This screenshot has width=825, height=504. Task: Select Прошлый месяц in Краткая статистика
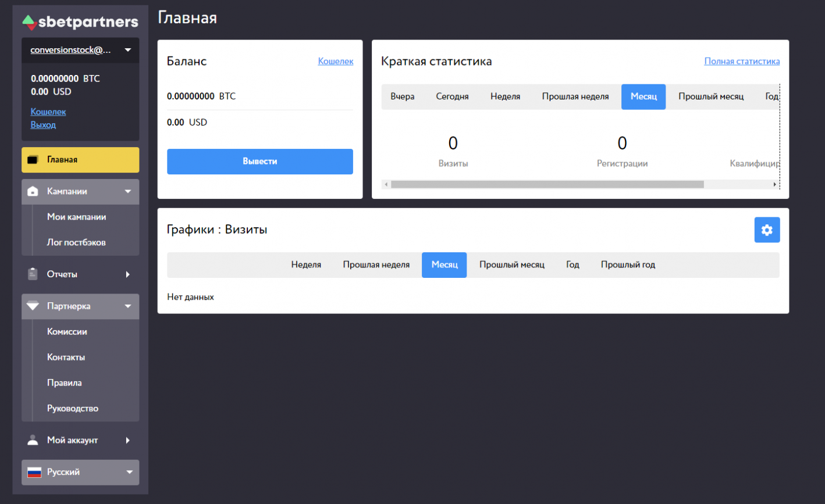pyautogui.click(x=711, y=96)
